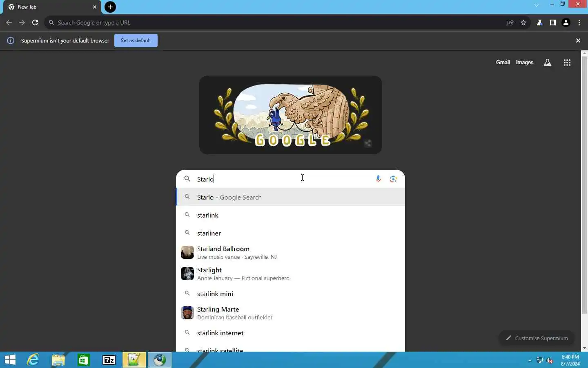Open the experiments flask in toolbar
Viewport: 588px width, 368px height.
coord(539,22)
